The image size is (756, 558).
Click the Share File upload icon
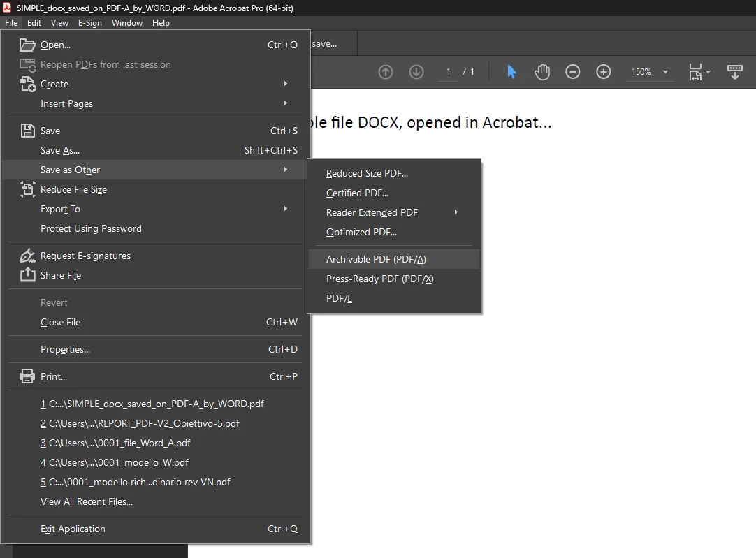point(27,274)
